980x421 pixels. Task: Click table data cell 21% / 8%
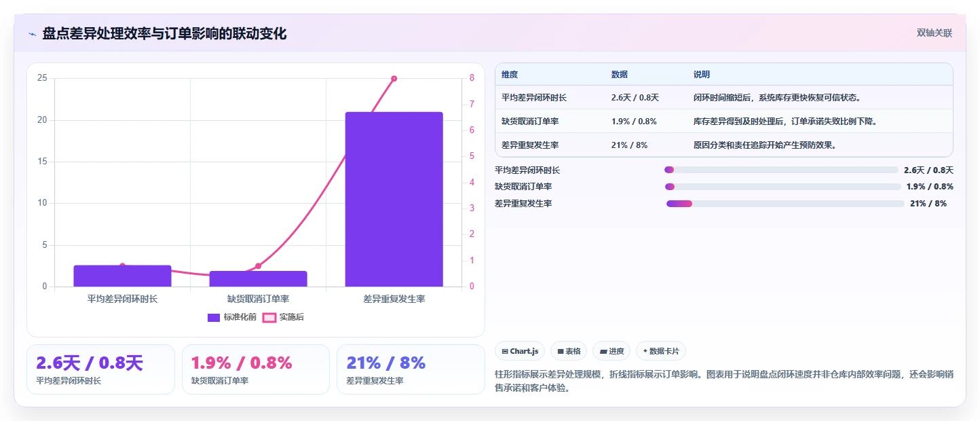click(x=629, y=145)
